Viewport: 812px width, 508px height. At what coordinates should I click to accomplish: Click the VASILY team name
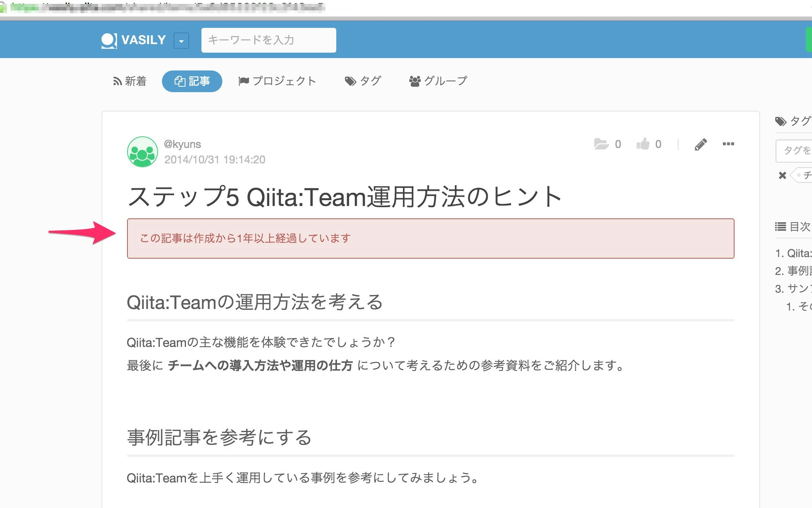click(x=144, y=40)
